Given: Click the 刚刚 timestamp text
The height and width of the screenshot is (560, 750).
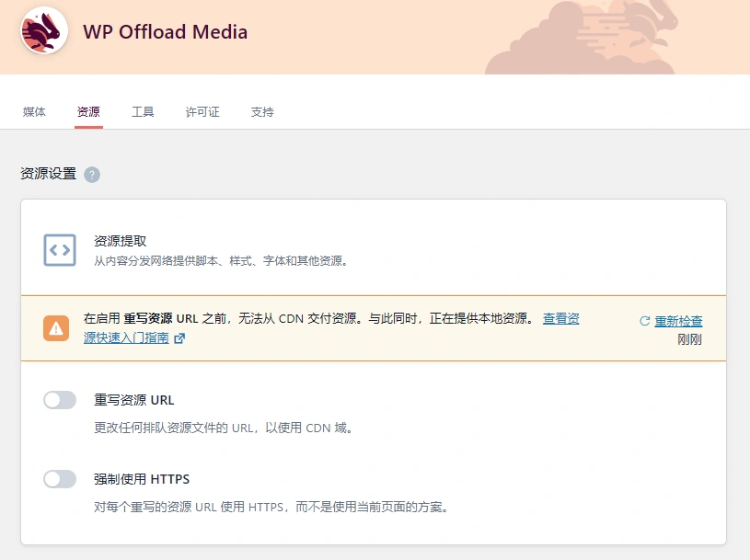Looking at the screenshot, I should [x=689, y=338].
